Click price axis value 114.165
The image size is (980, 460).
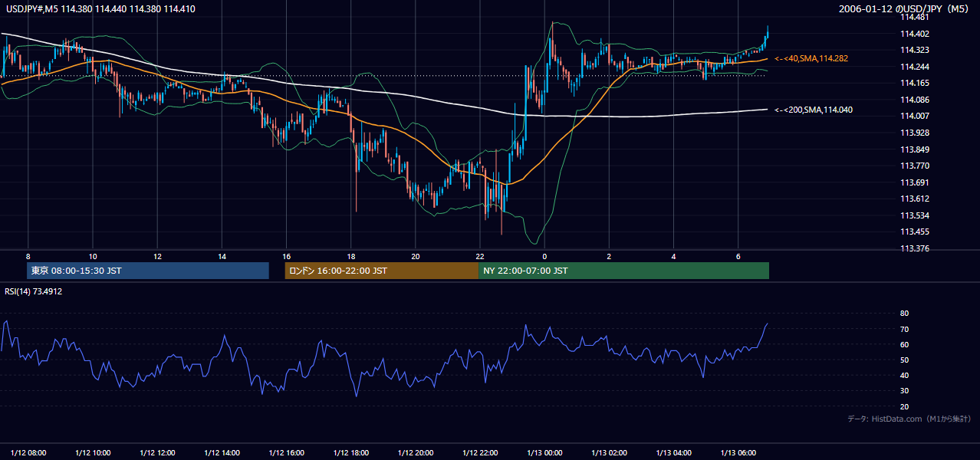click(915, 83)
